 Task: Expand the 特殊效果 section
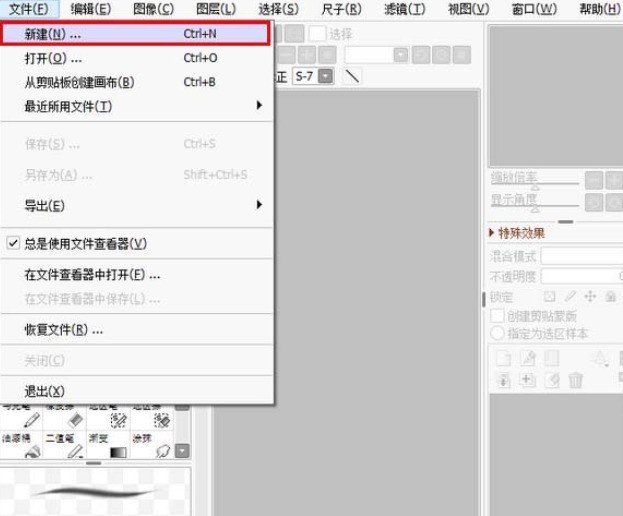(517, 233)
